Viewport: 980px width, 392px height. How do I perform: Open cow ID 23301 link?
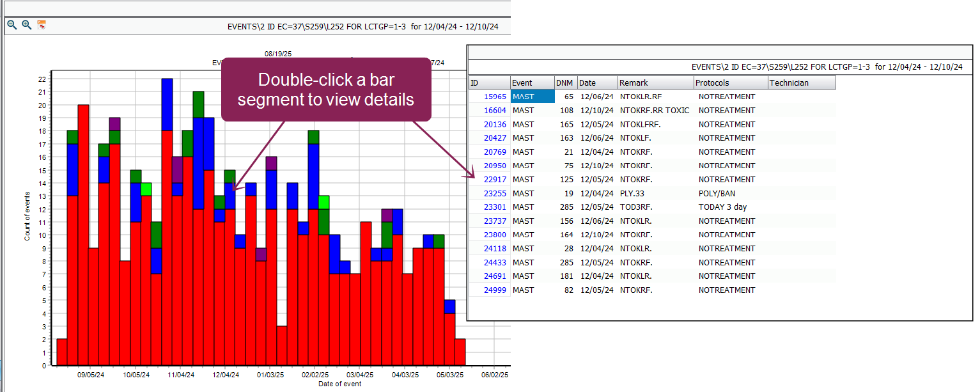pyautogui.click(x=495, y=207)
